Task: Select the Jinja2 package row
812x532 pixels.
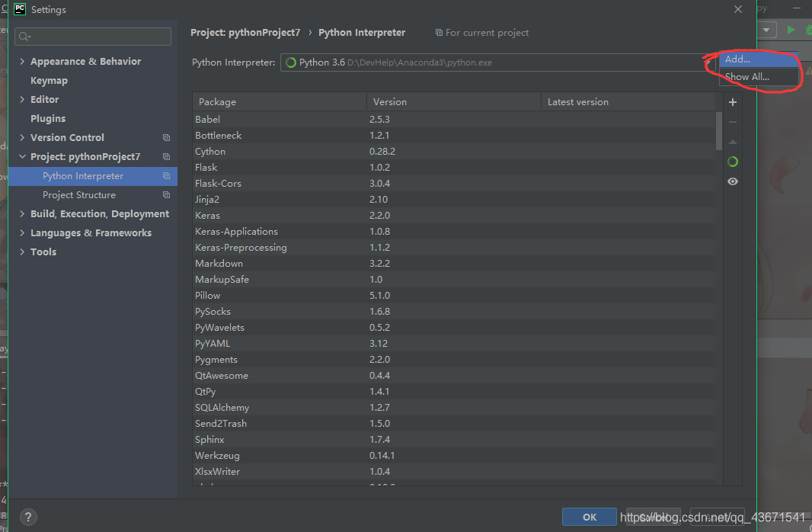Action: (454, 200)
